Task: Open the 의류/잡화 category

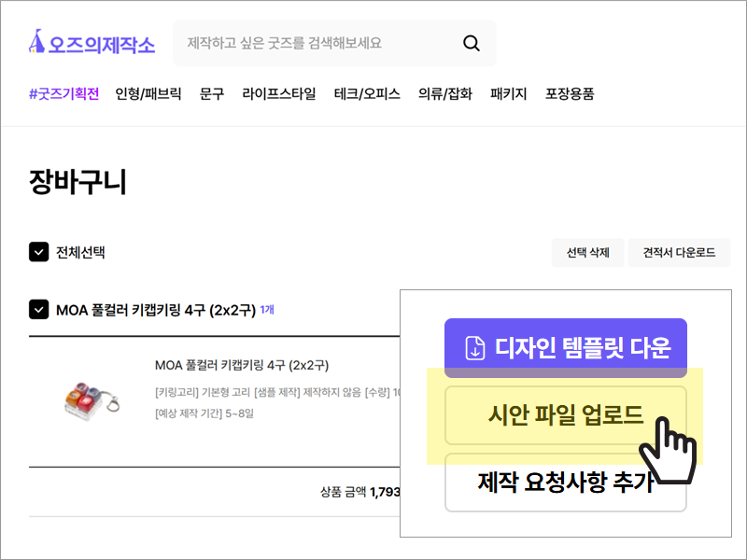Action: tap(445, 94)
